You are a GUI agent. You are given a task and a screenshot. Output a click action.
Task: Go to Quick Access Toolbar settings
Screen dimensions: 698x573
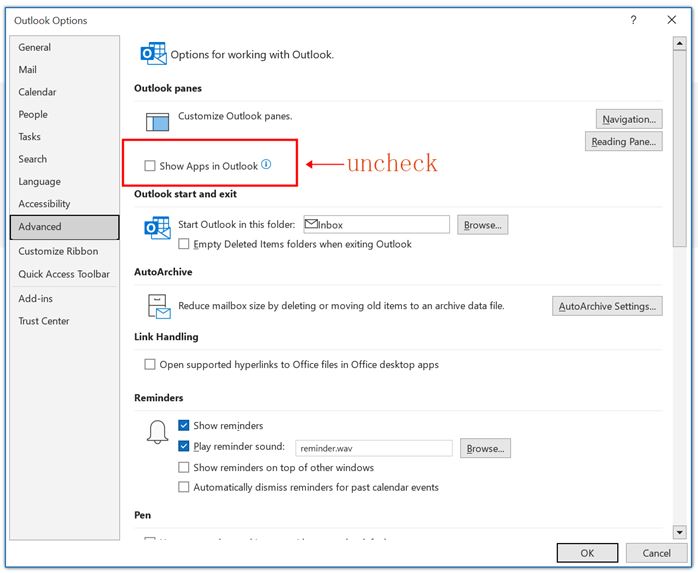65,274
